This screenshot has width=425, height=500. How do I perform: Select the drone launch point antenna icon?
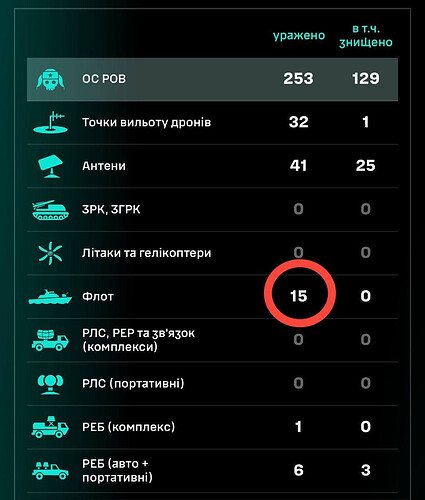pos(50,123)
